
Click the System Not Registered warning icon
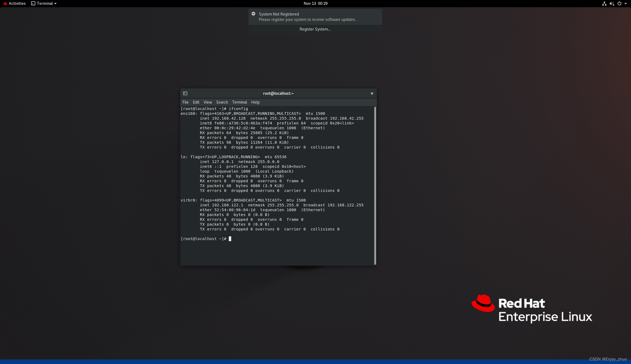(253, 13)
